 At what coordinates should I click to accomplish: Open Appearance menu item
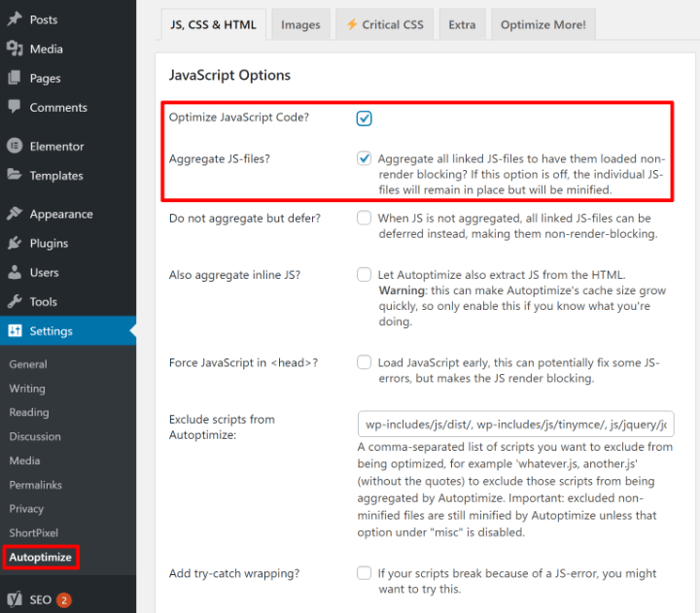[68, 214]
